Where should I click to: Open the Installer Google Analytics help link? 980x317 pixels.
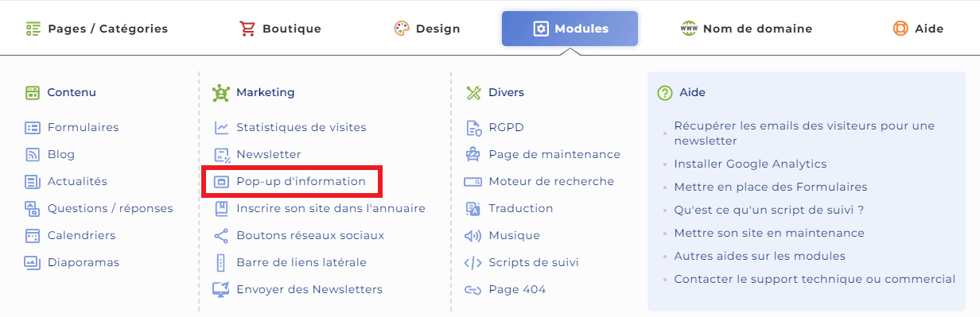[x=750, y=164]
